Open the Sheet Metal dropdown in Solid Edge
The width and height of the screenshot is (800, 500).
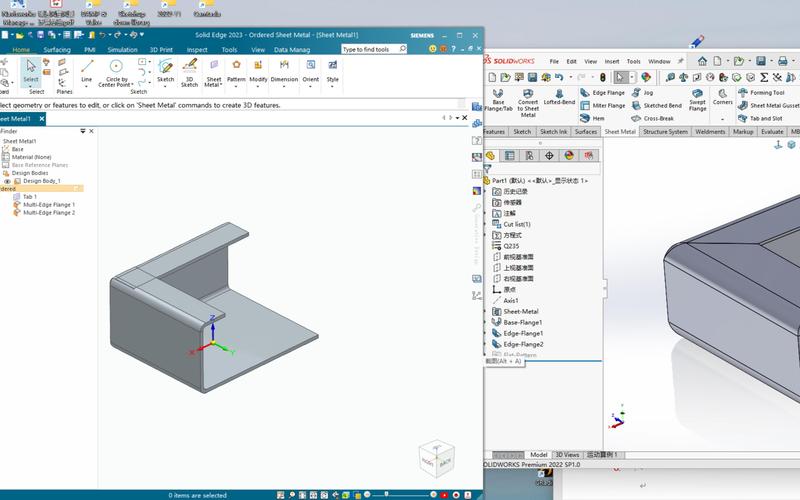click(x=214, y=72)
